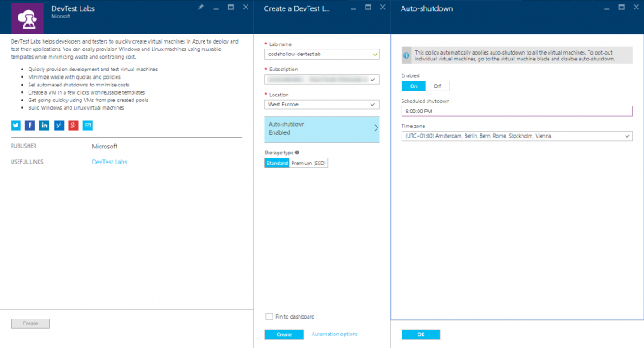This screenshot has height=348, width=644.
Task: Open the Automation options link
Action: [x=335, y=334]
